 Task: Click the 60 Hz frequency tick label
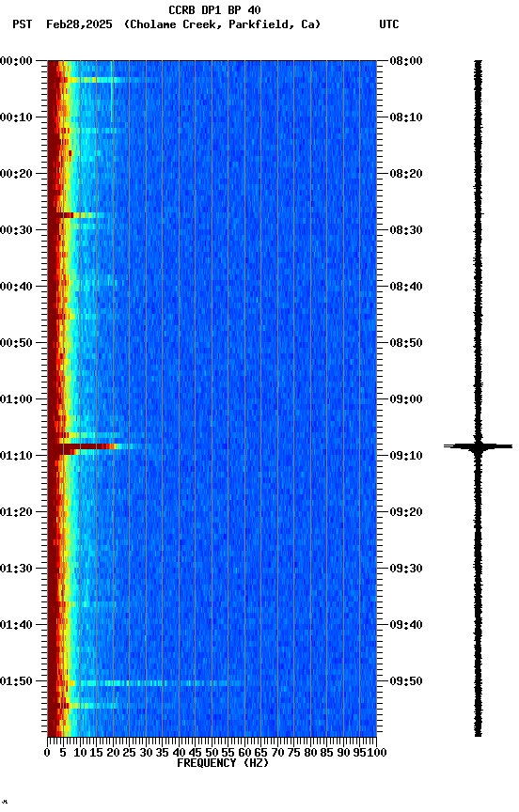244,753
